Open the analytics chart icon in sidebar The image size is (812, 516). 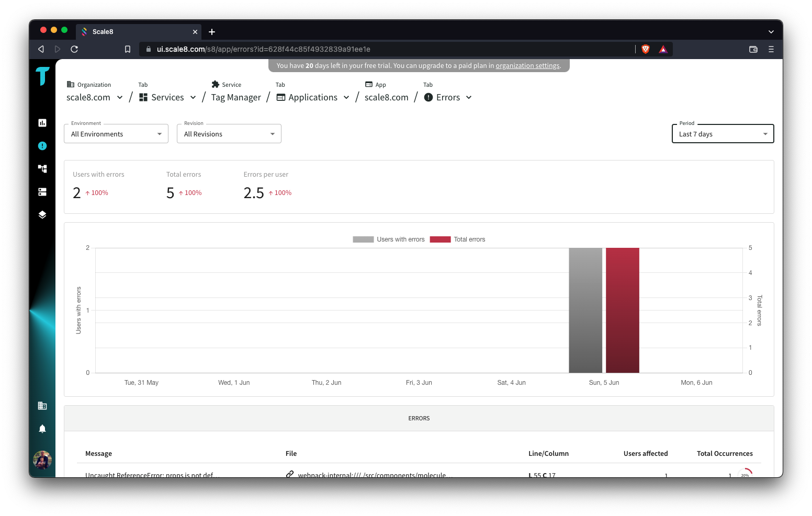pos(42,123)
